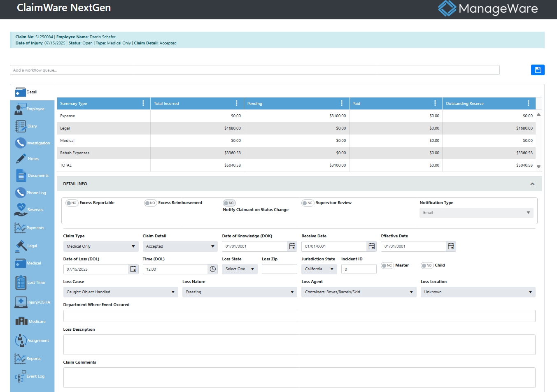
Task: Click the blue save icon button
Action: tap(537, 70)
